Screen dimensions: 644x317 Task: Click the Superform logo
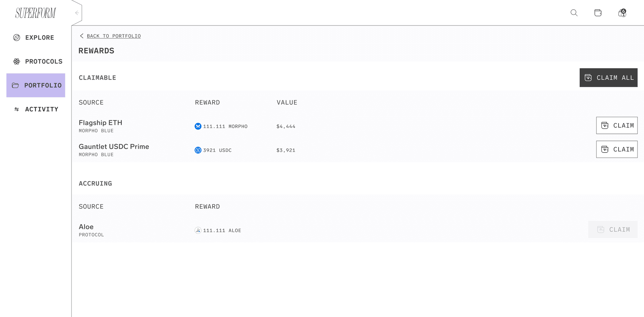coord(35,13)
